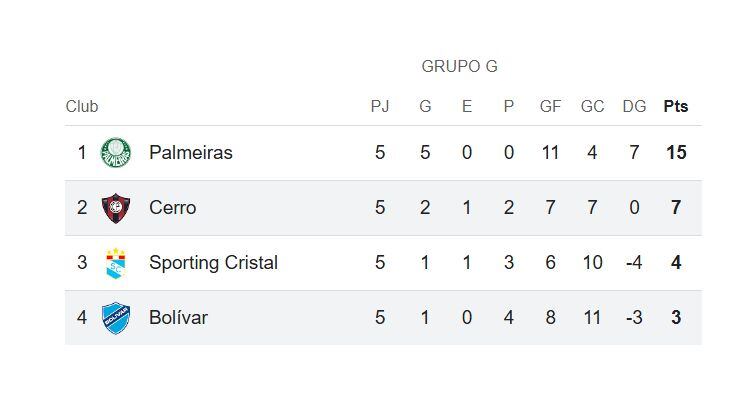Click Cerro's 7 points value
The image size is (752, 420).
pyautogui.click(x=676, y=208)
